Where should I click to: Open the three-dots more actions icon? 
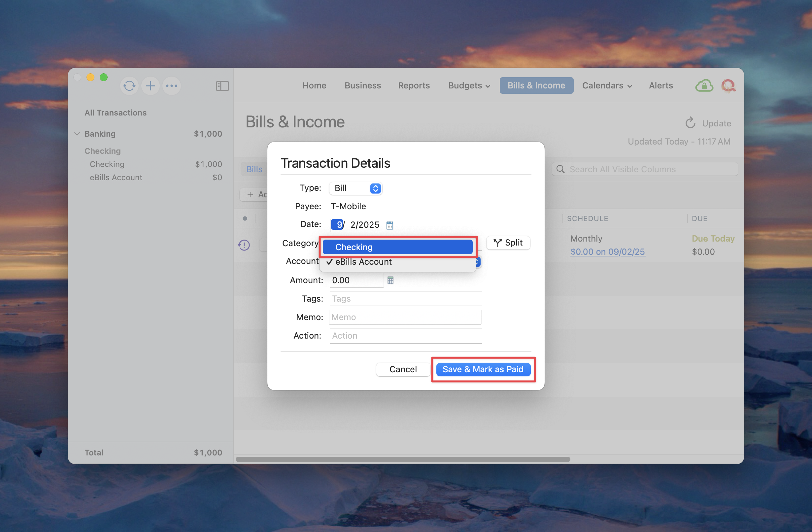tap(171, 85)
